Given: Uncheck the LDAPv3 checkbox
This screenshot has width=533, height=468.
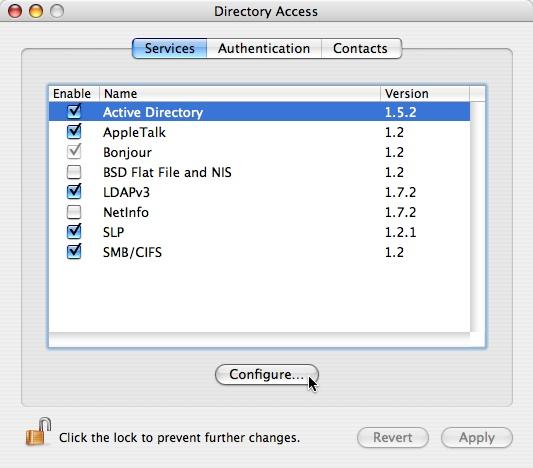Looking at the screenshot, I should point(74,192).
